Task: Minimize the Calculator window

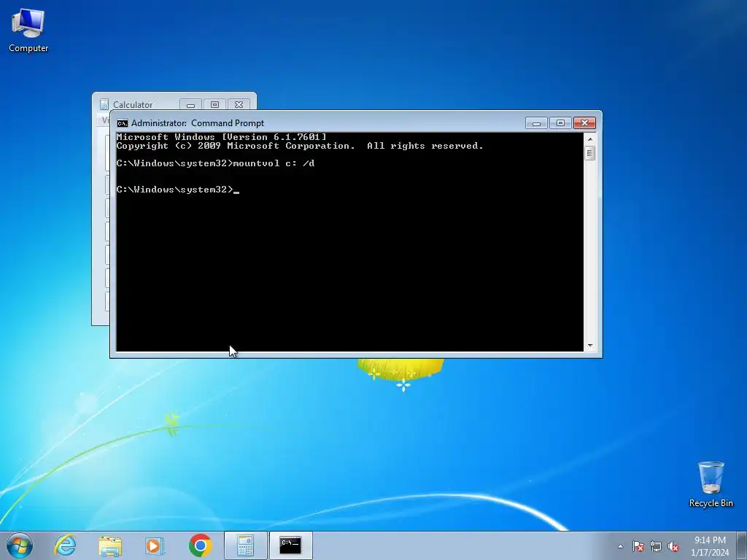Action: tap(190, 105)
